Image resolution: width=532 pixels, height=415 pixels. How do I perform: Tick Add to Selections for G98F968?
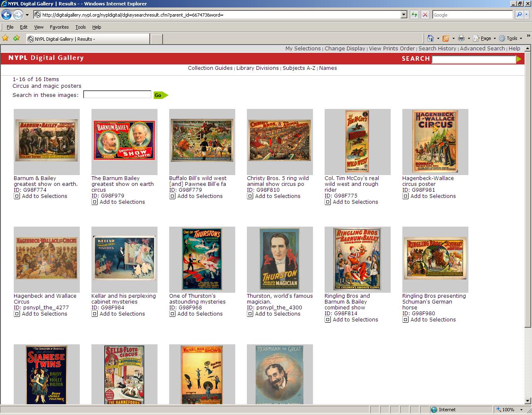click(x=172, y=314)
